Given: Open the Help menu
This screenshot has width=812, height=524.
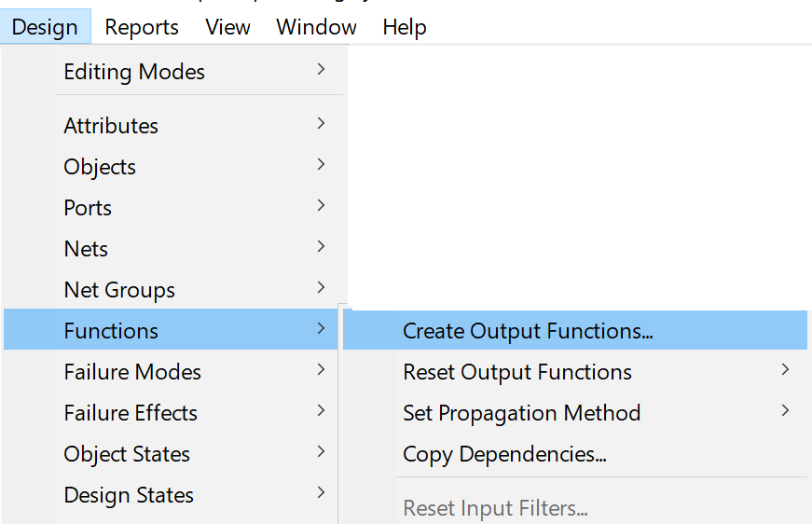Looking at the screenshot, I should point(404,27).
